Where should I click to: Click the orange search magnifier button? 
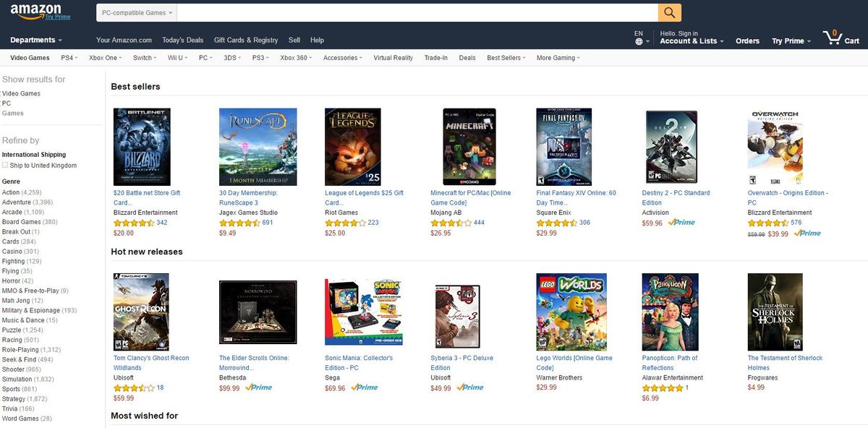pyautogui.click(x=669, y=12)
